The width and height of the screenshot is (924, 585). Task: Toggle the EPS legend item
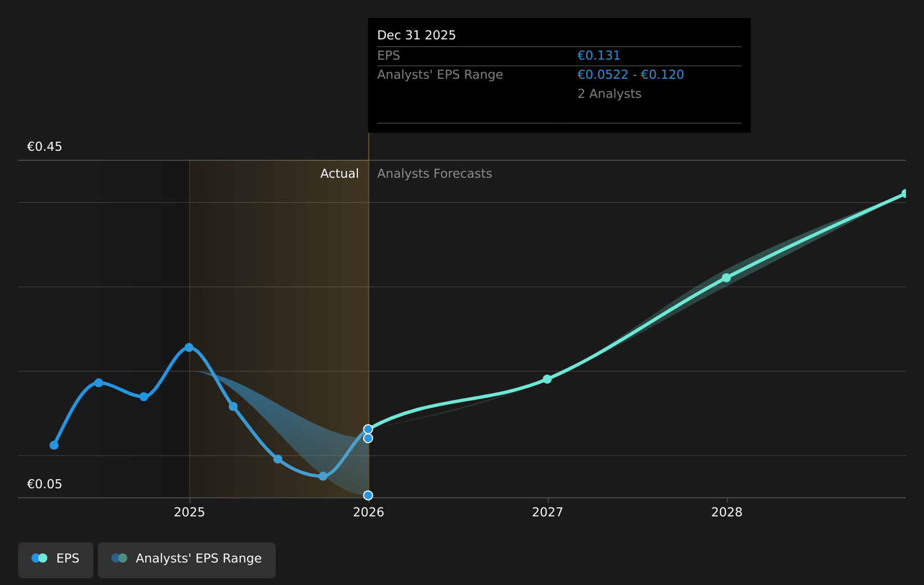click(56, 560)
